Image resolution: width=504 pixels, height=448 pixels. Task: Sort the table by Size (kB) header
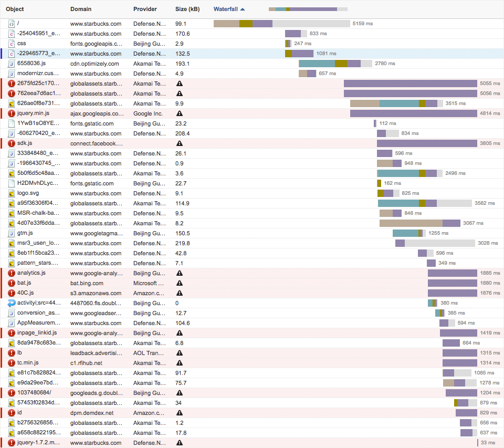(x=187, y=9)
